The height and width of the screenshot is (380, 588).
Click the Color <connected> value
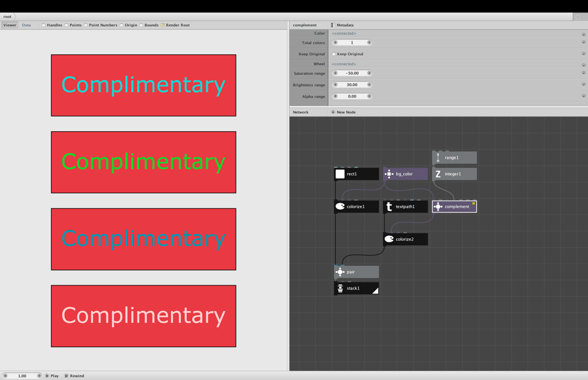344,34
